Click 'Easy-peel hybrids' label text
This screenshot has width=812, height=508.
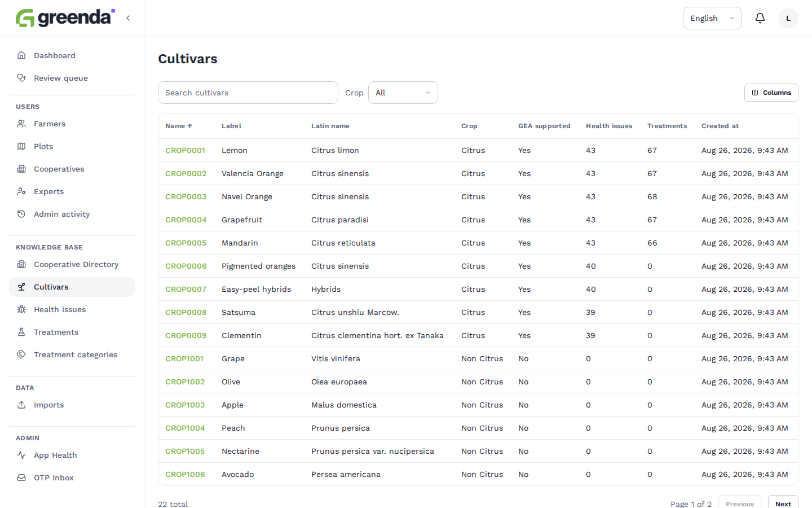(257, 289)
